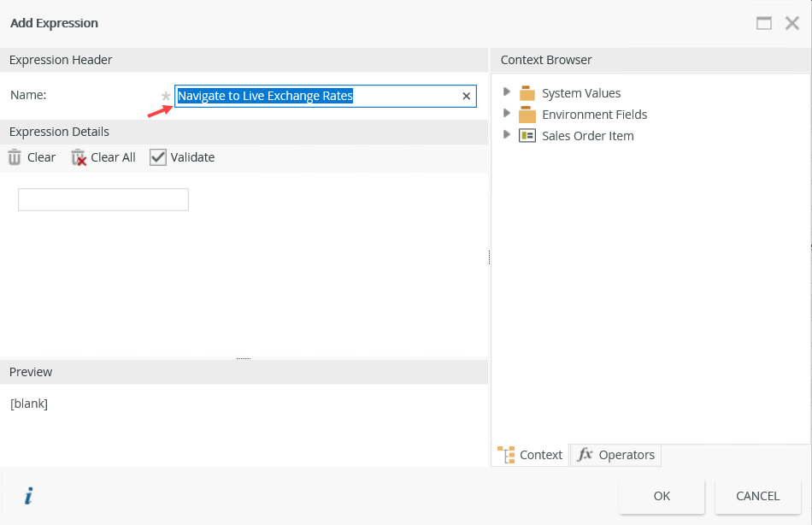Image resolution: width=812 pixels, height=525 pixels.
Task: Click the Name text input field
Action: 316,97
